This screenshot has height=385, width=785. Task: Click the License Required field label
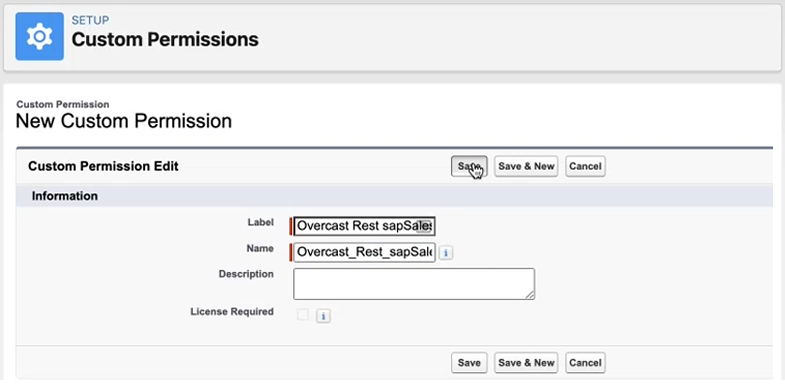tap(232, 312)
